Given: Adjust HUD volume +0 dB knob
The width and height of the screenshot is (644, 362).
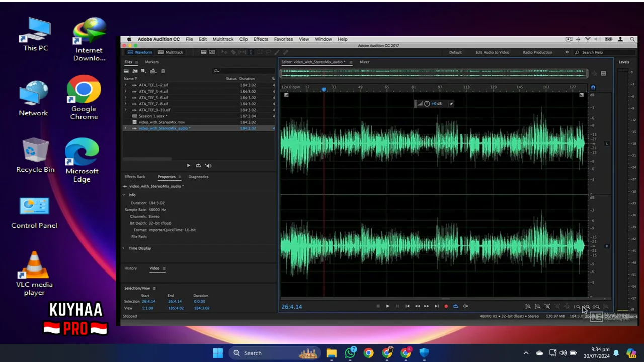Looking at the screenshot, I should pos(427,104).
